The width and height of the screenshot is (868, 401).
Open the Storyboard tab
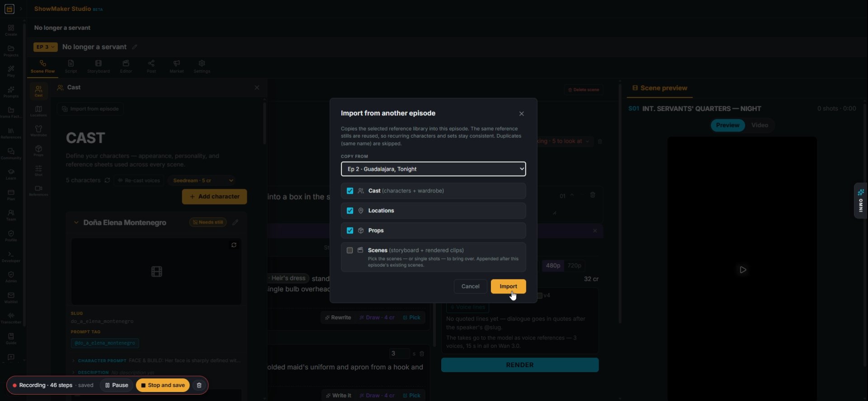pyautogui.click(x=99, y=66)
